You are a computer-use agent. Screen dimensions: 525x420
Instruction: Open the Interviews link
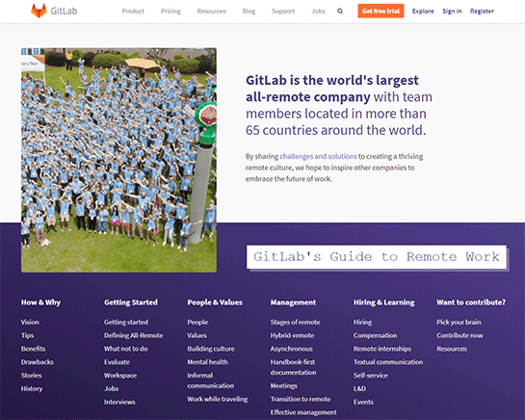pos(119,402)
